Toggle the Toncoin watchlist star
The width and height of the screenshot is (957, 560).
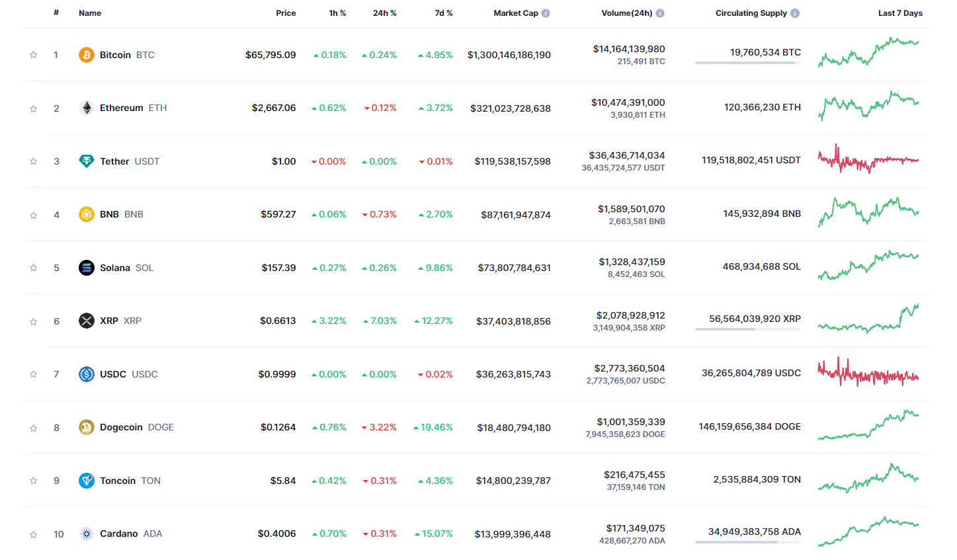tap(33, 481)
